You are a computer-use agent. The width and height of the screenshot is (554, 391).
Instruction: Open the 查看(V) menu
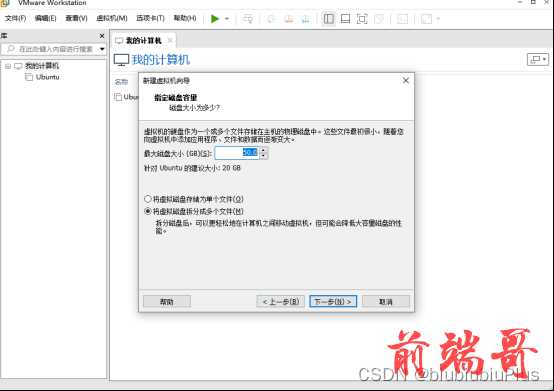tap(76, 18)
